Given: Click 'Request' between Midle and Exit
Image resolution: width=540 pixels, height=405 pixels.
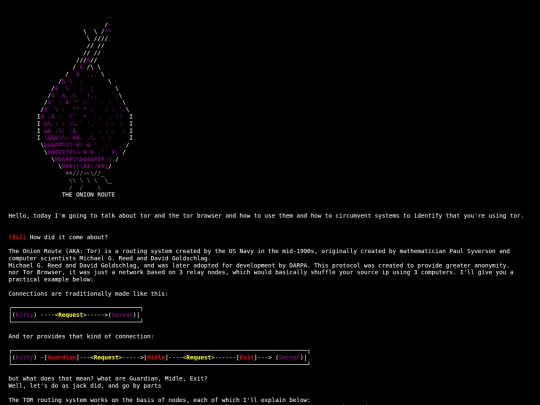Looking at the screenshot, I should (x=198, y=357).
